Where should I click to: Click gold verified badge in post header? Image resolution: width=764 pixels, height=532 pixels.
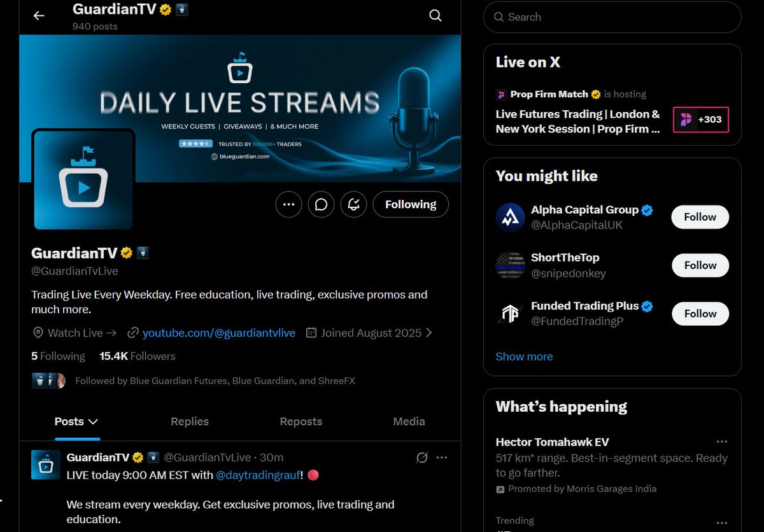point(138,458)
